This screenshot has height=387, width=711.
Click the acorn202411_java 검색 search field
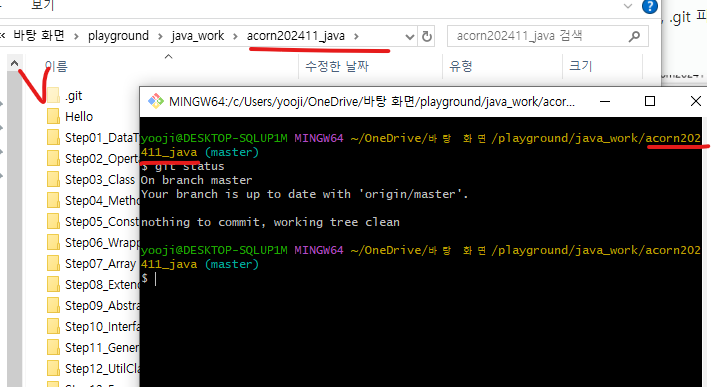click(x=537, y=36)
